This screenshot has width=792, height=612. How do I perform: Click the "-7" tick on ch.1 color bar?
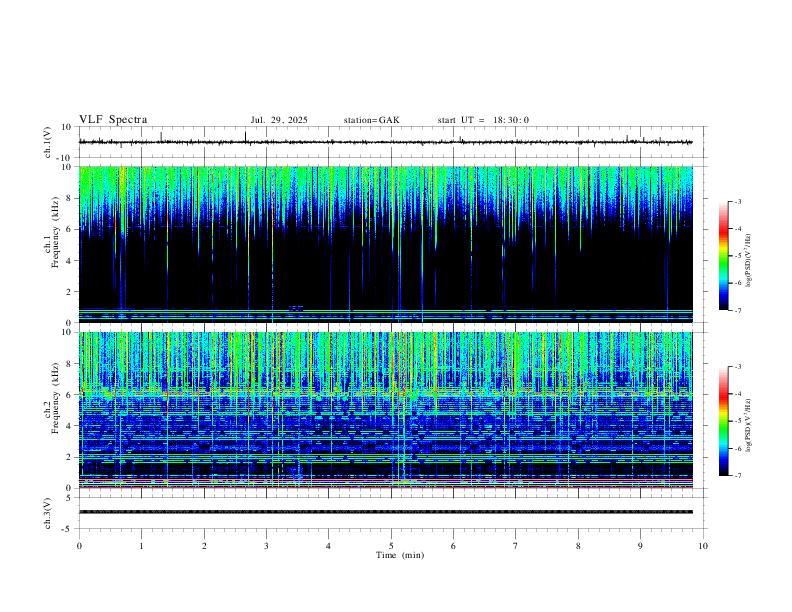(x=737, y=310)
